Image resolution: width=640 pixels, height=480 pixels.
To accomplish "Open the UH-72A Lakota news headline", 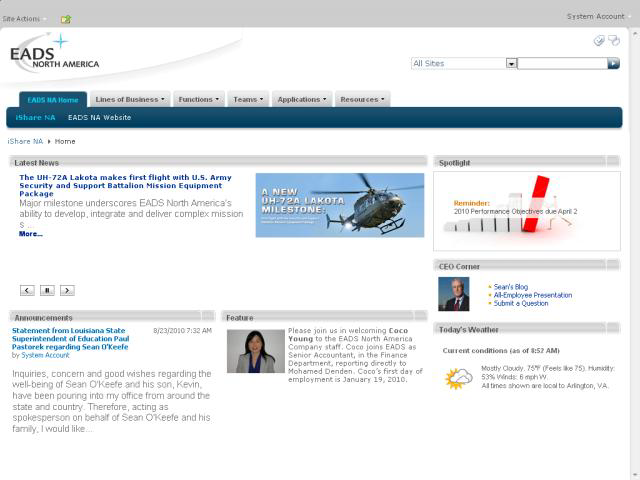I will tap(125, 185).
